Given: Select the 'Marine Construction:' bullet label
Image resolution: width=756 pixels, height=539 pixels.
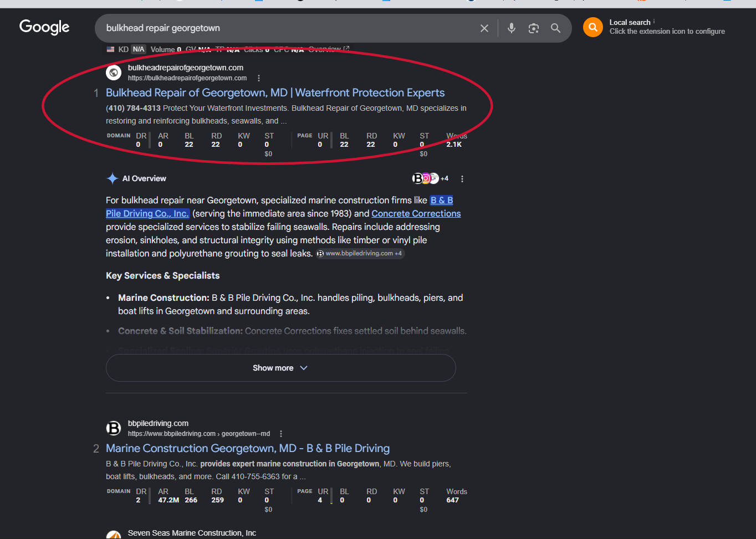Looking at the screenshot, I should coord(164,297).
